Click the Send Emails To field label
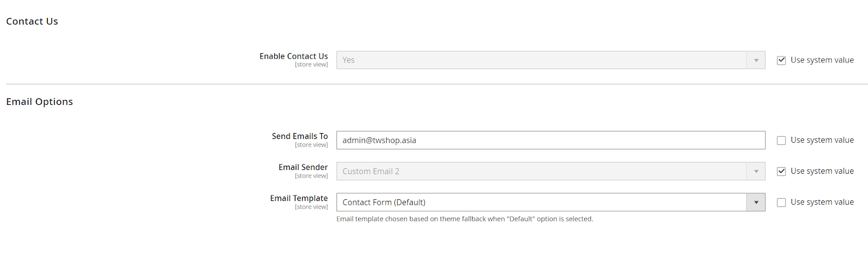This screenshot has height=259, width=868. (299, 136)
